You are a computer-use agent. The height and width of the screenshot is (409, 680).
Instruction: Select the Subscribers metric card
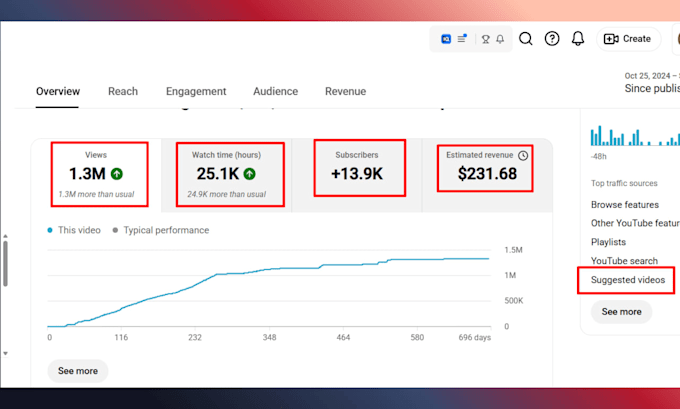[x=357, y=175]
